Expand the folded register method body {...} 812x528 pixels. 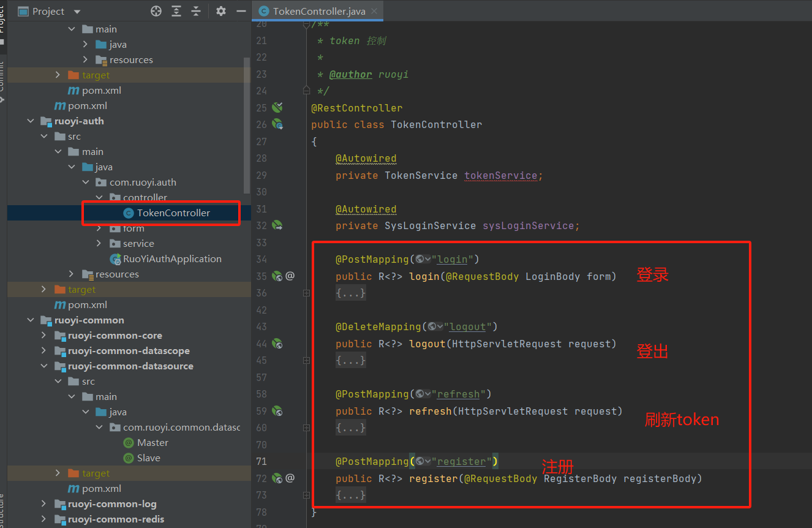coord(351,496)
